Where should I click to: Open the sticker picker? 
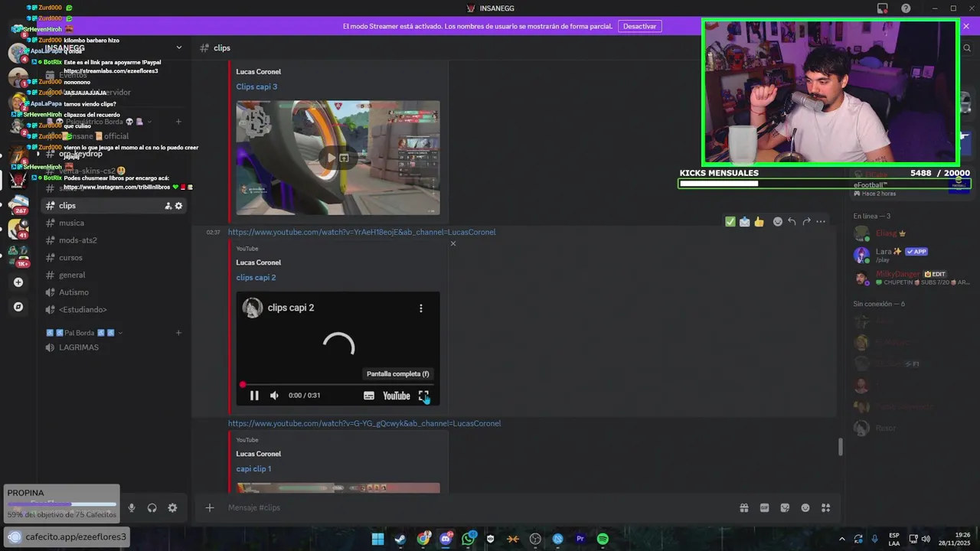coord(785,508)
